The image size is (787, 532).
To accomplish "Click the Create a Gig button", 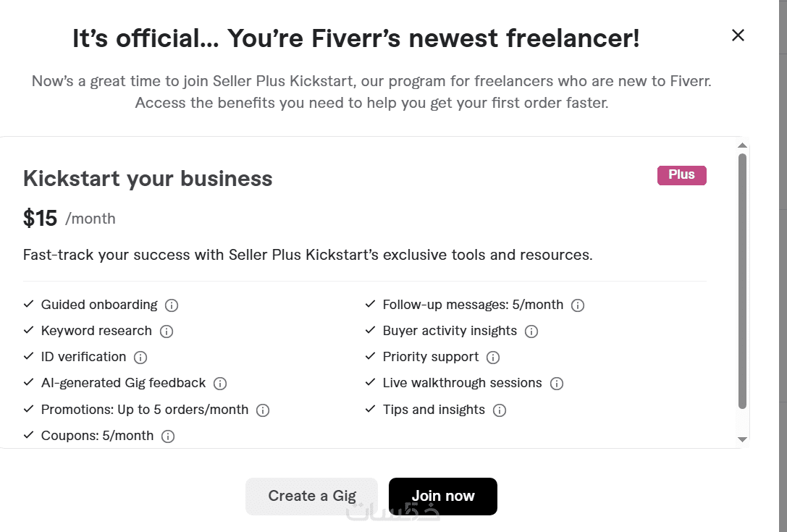I will pyautogui.click(x=311, y=496).
